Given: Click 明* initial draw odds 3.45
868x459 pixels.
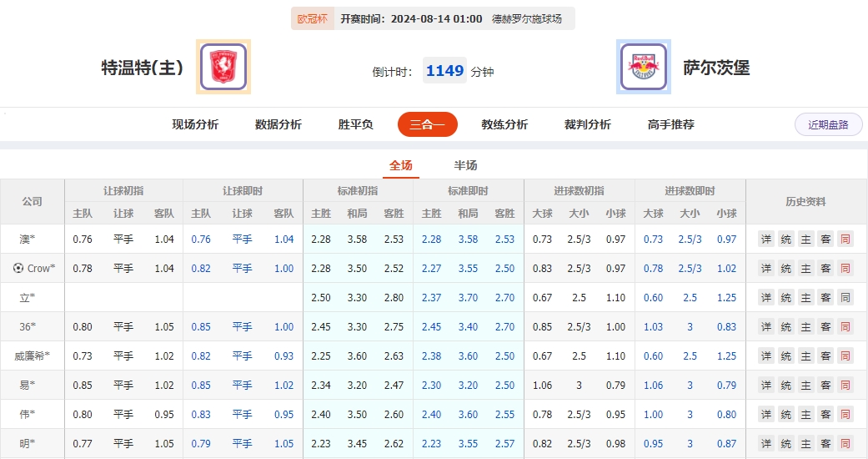Looking at the screenshot, I should coord(357,443).
